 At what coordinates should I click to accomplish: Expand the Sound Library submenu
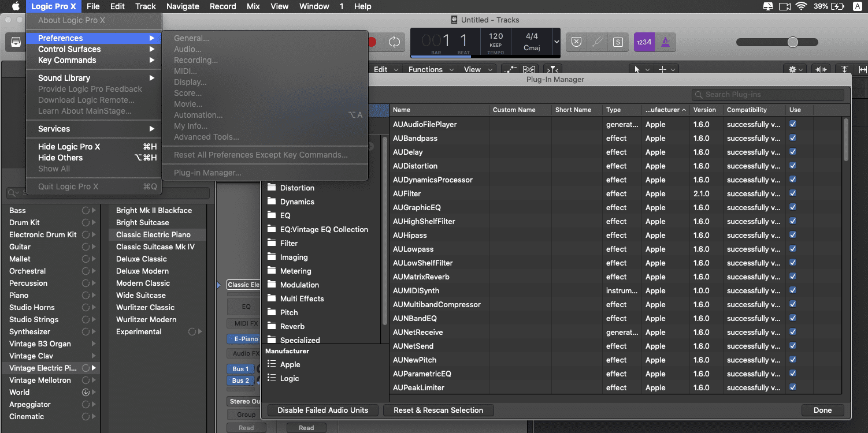(x=94, y=78)
